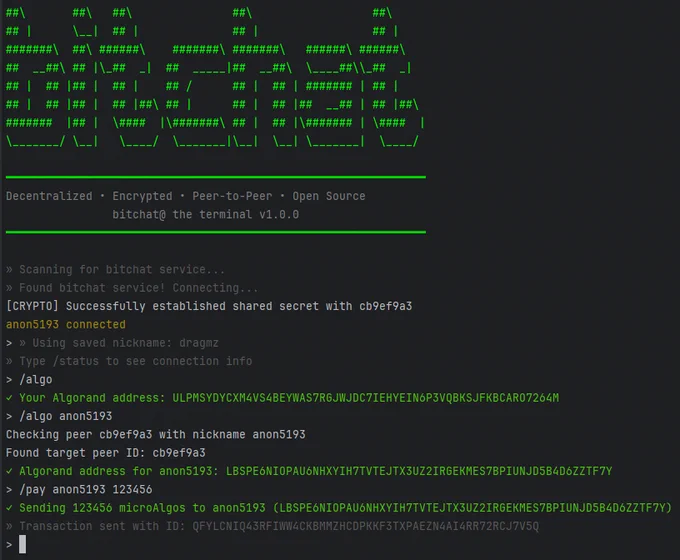Screen dimensions: 680x560
Task: Click the 'Scanning for bitchat service...' line
Action: click(x=115, y=270)
